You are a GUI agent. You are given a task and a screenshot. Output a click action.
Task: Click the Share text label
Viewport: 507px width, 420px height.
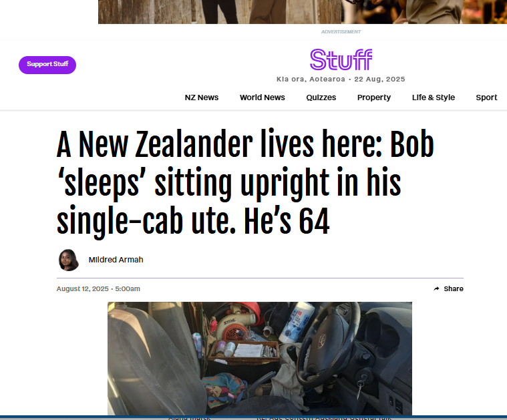coord(454,288)
